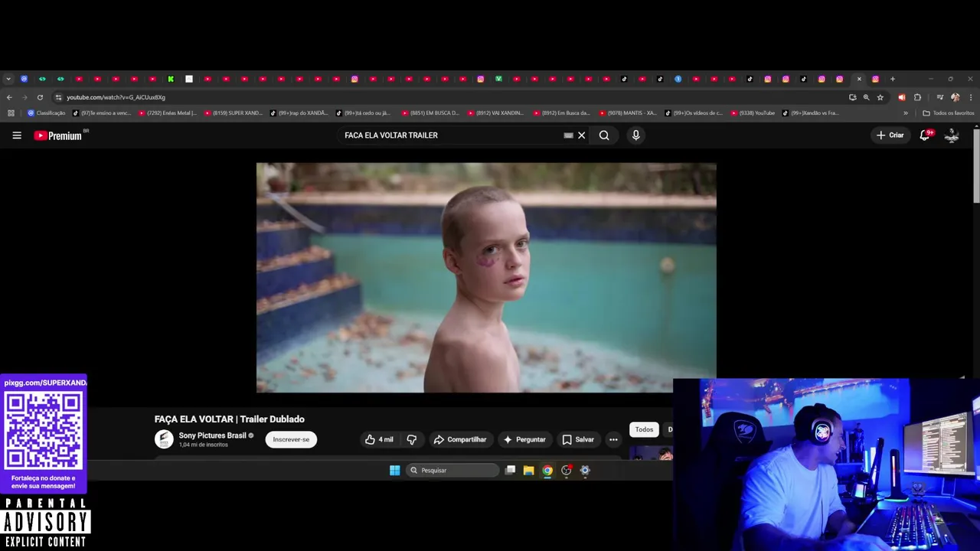
Task: Bookmark this page with the star icon
Action: [x=880, y=97]
